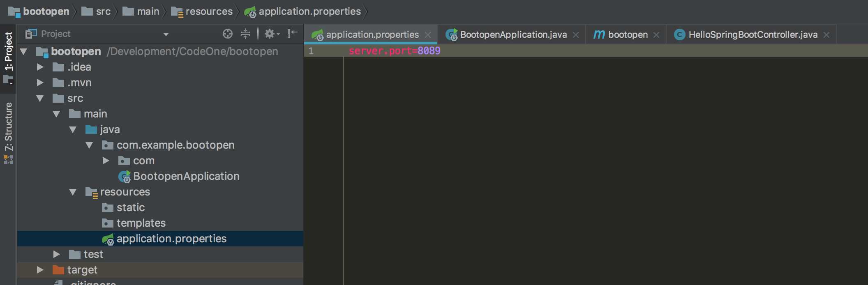Screen dimensions: 868x285
Task: Expand the target folder
Action: point(40,270)
